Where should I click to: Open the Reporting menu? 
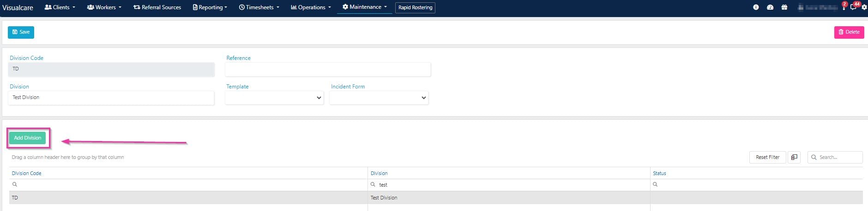point(210,7)
